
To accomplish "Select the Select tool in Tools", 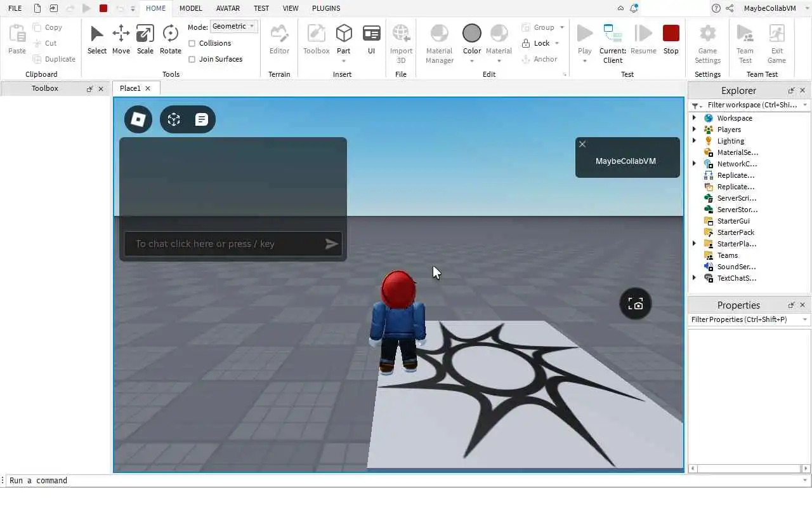I will pyautogui.click(x=96, y=39).
